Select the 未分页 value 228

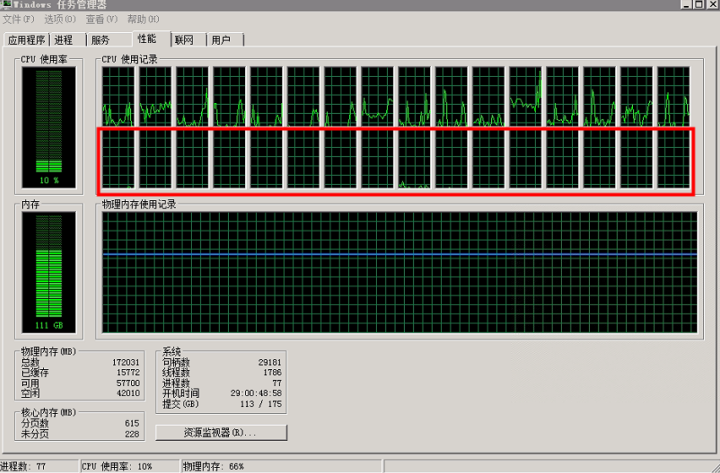point(132,434)
